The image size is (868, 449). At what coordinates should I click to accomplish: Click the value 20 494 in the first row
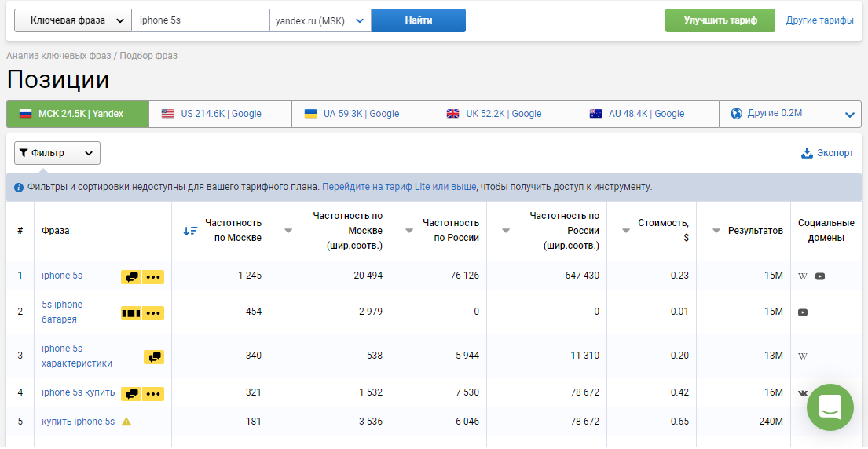[368, 276]
